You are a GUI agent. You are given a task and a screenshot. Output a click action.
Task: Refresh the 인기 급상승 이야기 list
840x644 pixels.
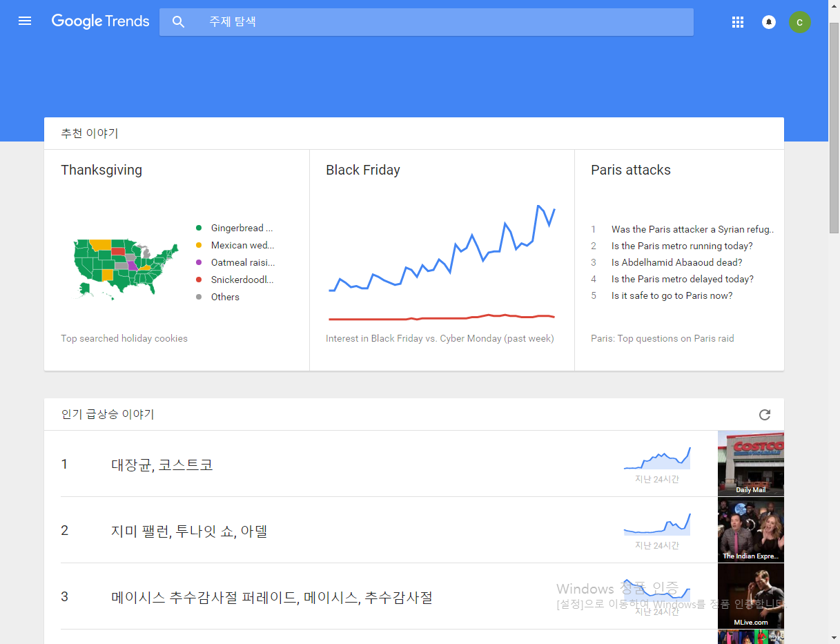[765, 415]
